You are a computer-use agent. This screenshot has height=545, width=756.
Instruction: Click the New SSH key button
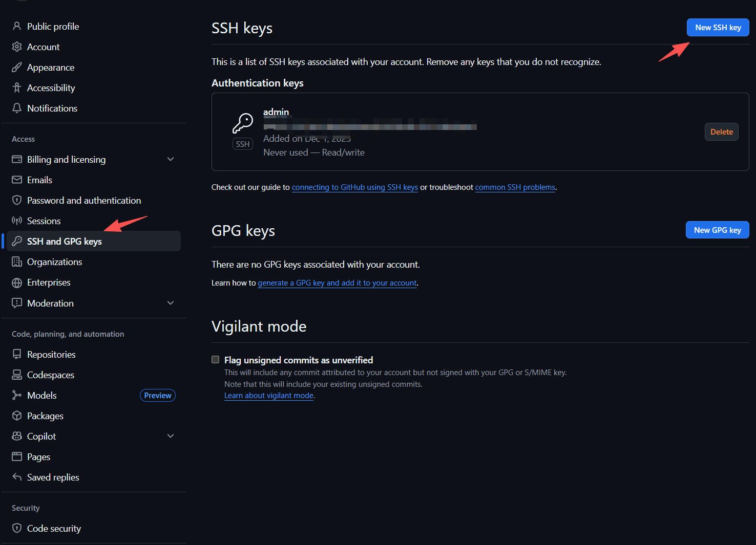point(718,28)
